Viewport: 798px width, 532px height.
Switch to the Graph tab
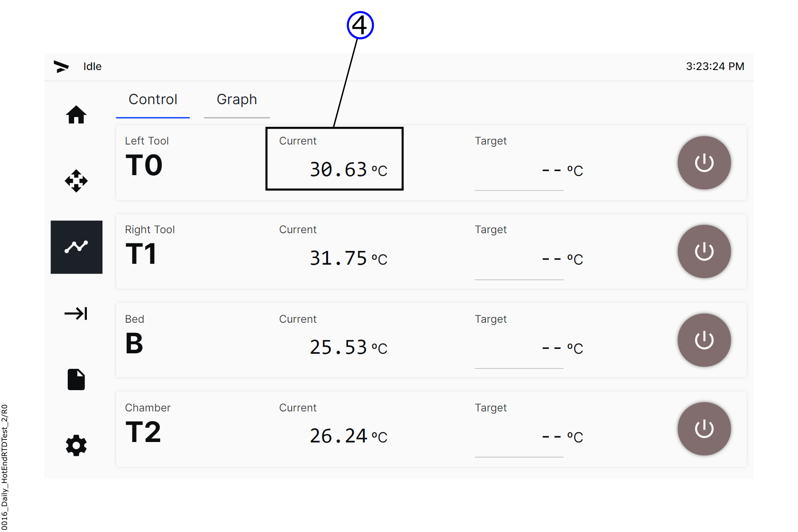[237, 100]
